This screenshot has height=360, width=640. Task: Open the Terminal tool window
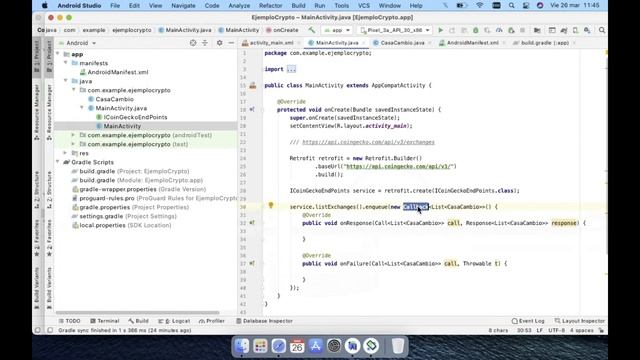pos(104,321)
